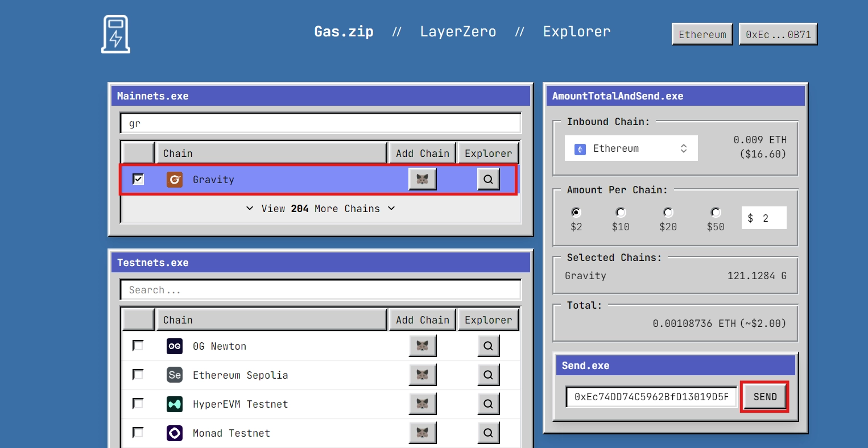This screenshot has width=868, height=448.
Task: Check the Ethereum Sepolia checkbox
Action: click(138, 375)
